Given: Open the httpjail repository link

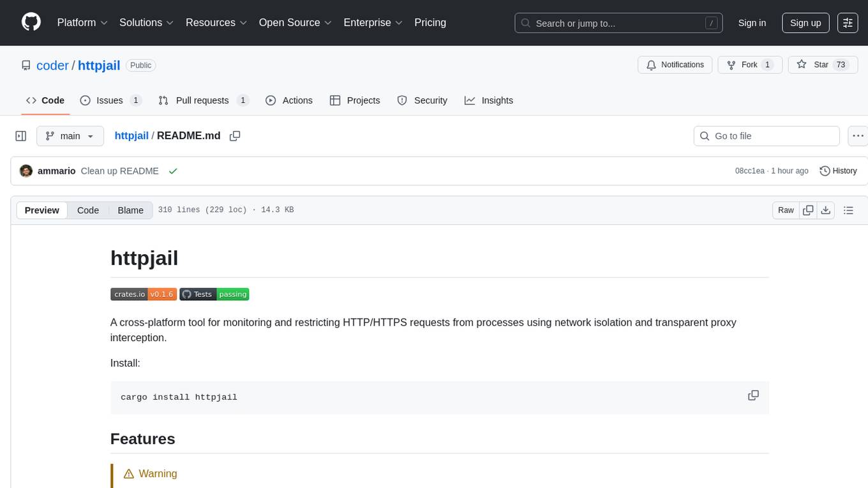Looking at the screenshot, I should [99, 65].
